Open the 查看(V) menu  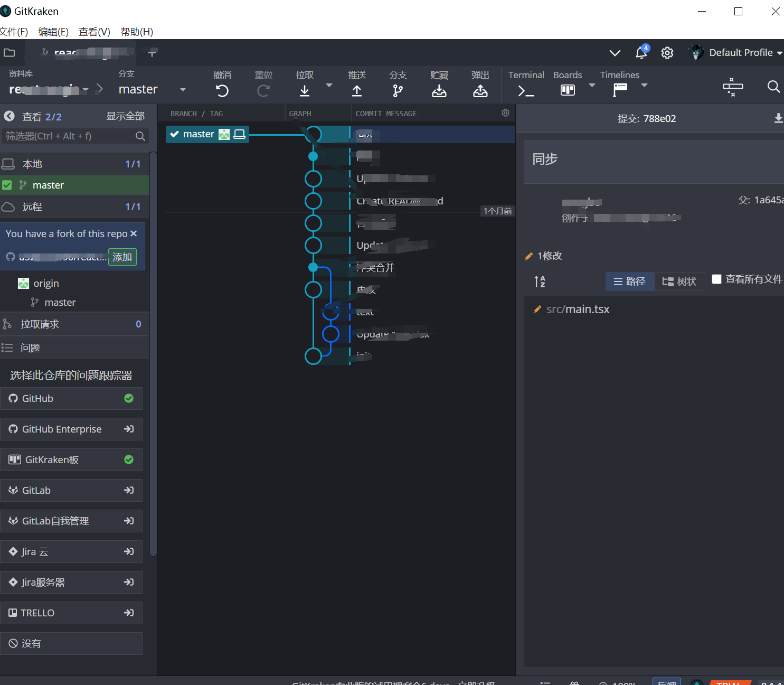(95, 32)
